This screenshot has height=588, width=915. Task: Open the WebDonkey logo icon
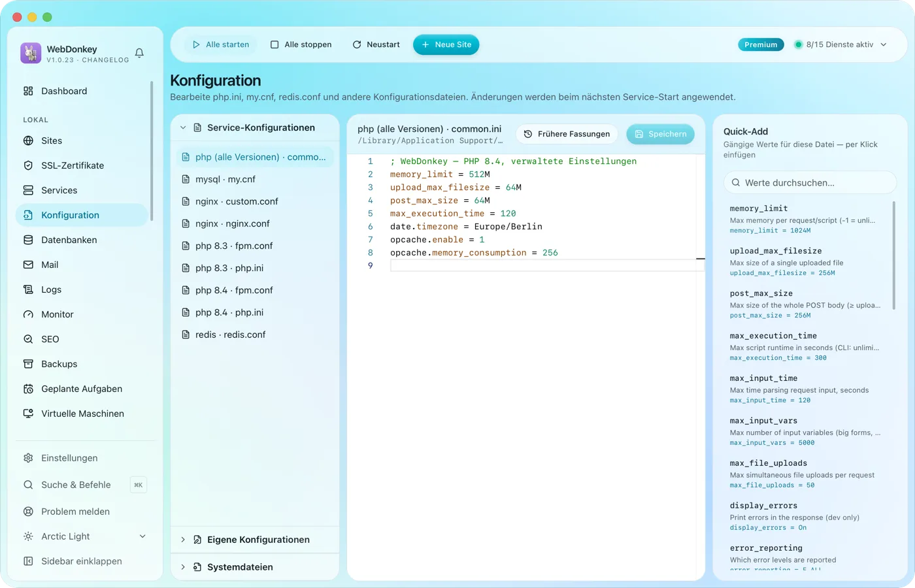coord(31,53)
